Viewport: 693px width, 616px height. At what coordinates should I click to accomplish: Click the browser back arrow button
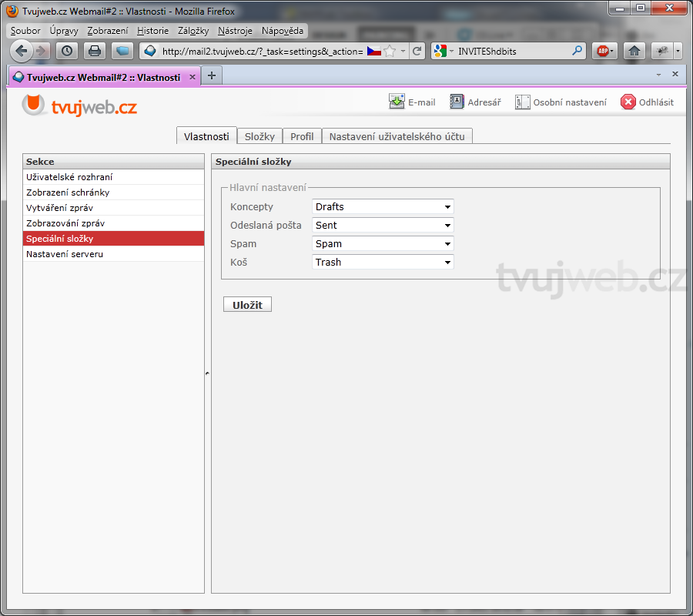pyautogui.click(x=22, y=51)
